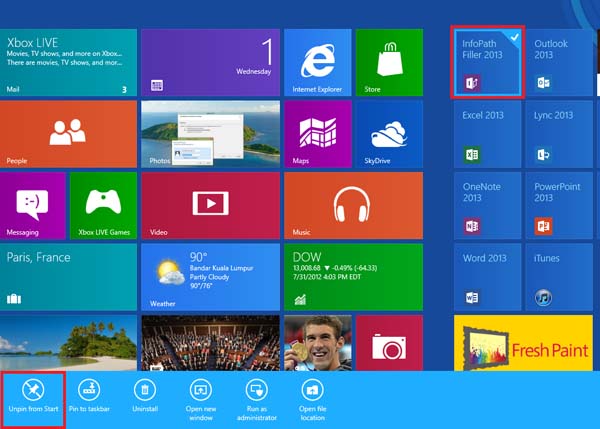Open the Maps tile

click(x=318, y=134)
